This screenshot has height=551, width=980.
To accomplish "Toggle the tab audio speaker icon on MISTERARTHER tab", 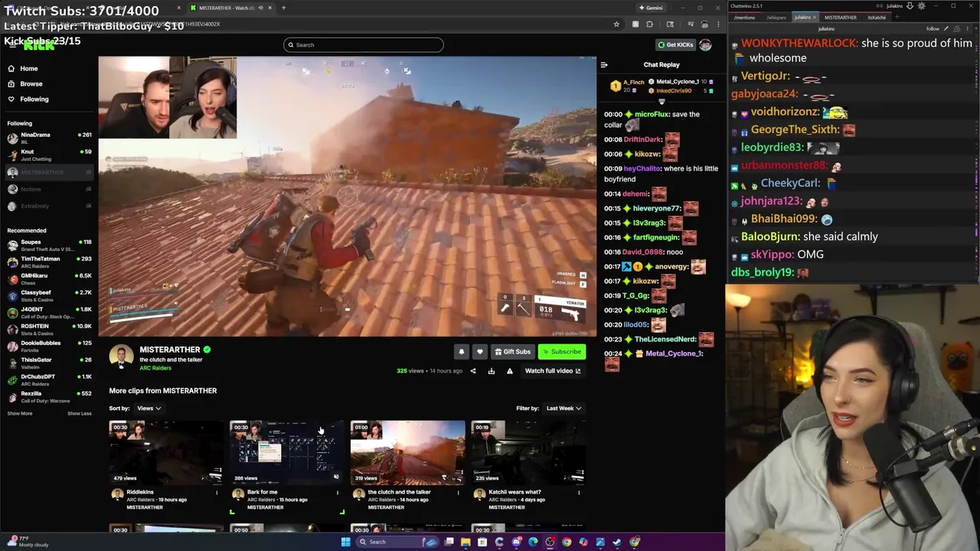I will (x=260, y=8).
